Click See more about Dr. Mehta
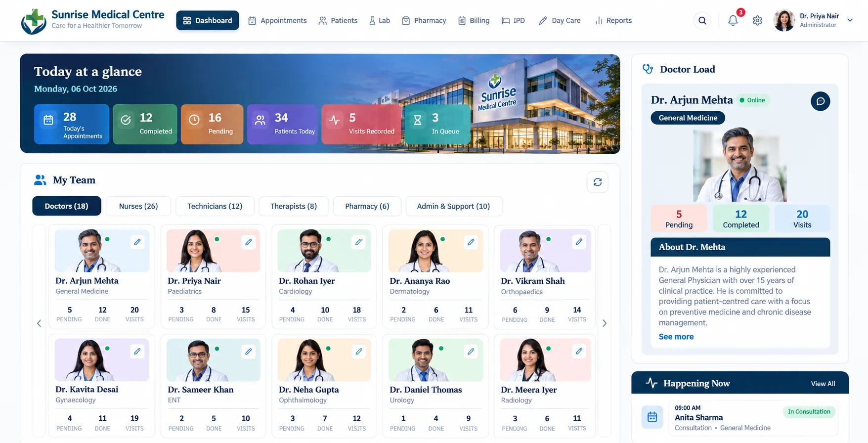Viewport: 868px width, 443px height. click(676, 337)
